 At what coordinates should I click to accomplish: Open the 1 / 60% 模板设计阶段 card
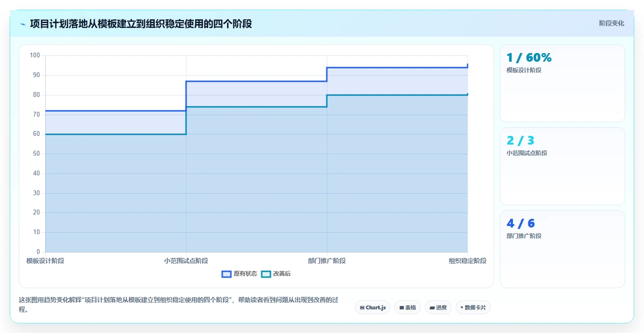(x=563, y=83)
